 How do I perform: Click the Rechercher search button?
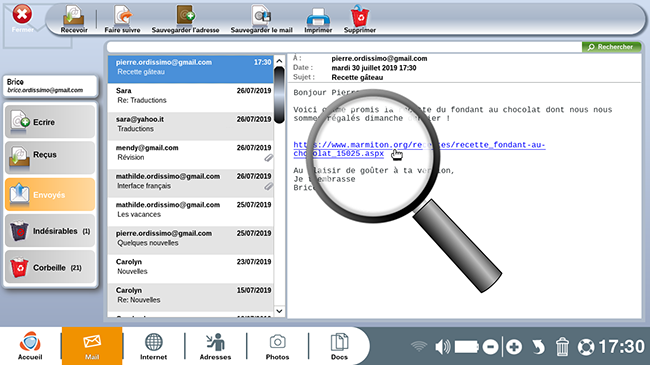611,47
